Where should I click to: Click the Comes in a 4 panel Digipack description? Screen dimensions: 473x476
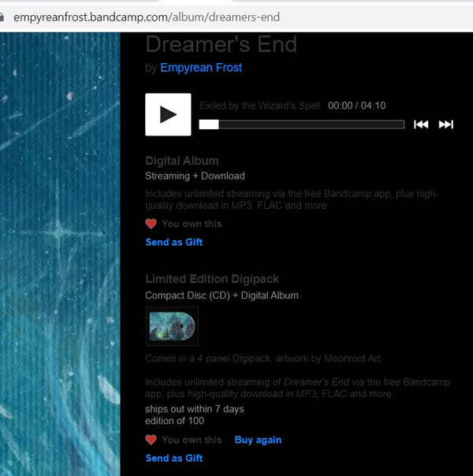coord(263,359)
